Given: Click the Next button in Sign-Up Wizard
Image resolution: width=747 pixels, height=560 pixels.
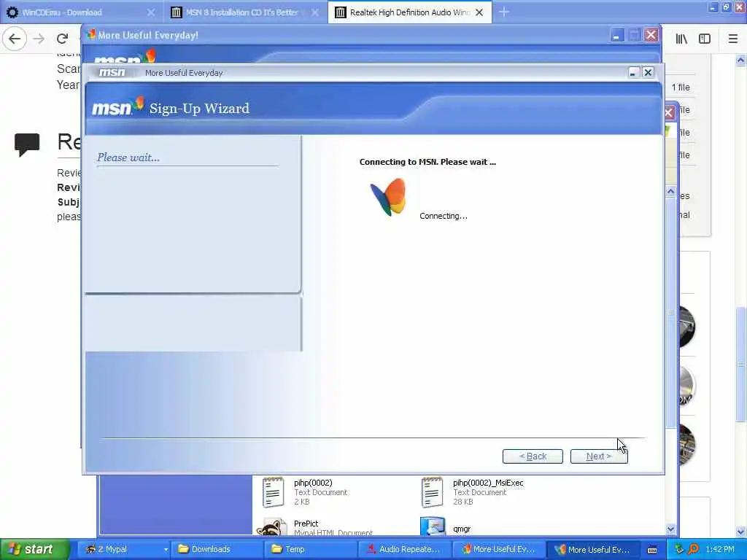Looking at the screenshot, I should tap(599, 456).
